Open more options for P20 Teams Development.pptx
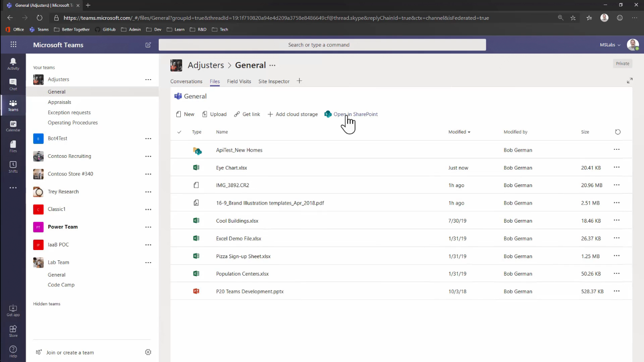 (617, 291)
